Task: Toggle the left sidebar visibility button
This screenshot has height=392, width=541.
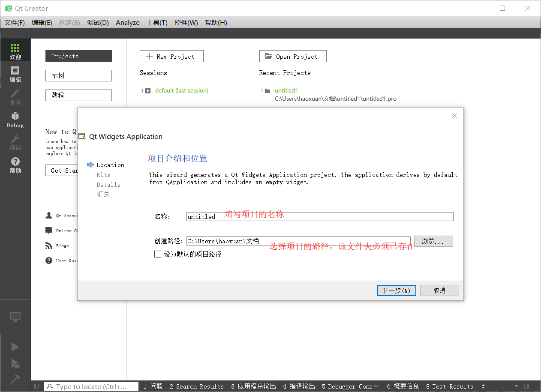Action: (36, 386)
